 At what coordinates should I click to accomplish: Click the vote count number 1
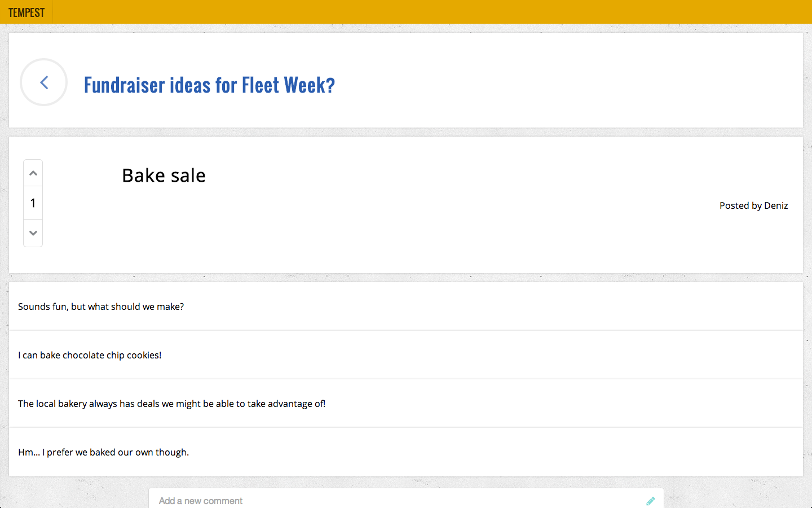click(33, 203)
